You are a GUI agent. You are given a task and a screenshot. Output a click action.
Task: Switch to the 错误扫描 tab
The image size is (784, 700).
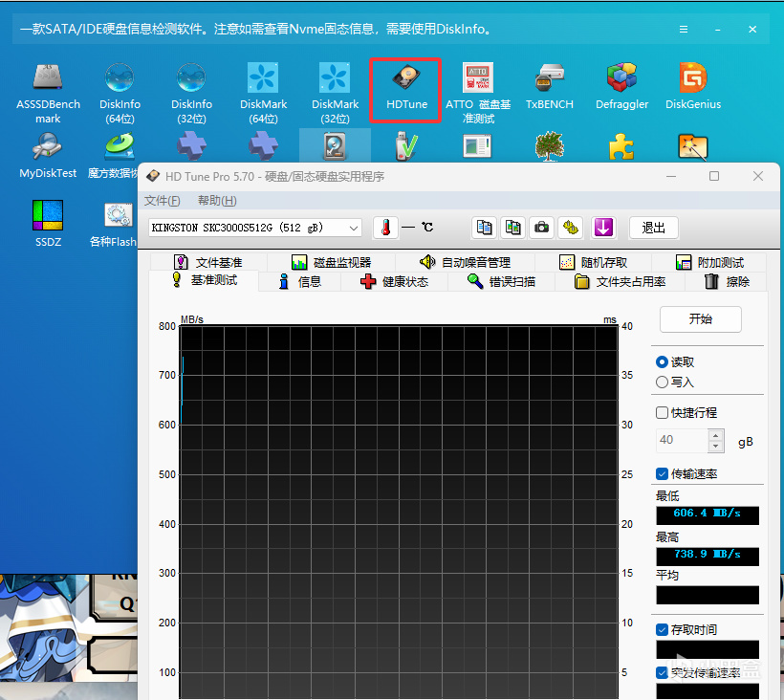coord(502,282)
